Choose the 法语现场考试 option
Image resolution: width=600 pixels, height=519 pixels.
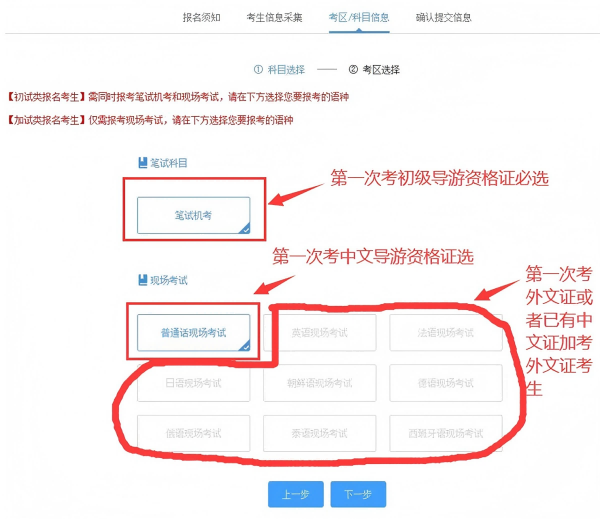446,332
